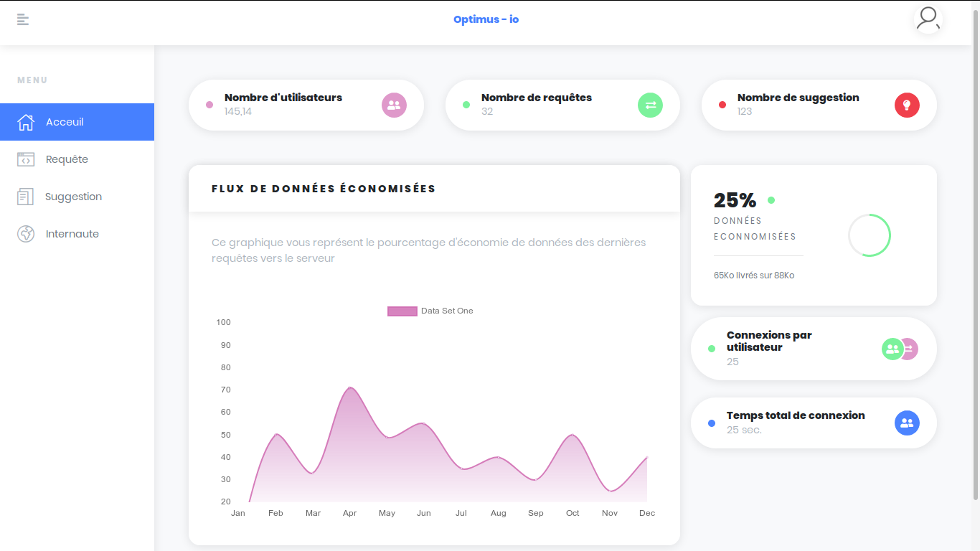Toggle the Data Set One legend swatch

tap(402, 311)
